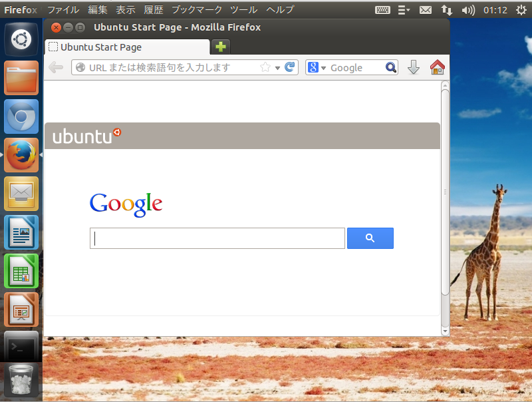Open the messaging mail indicator

[x=426, y=10]
